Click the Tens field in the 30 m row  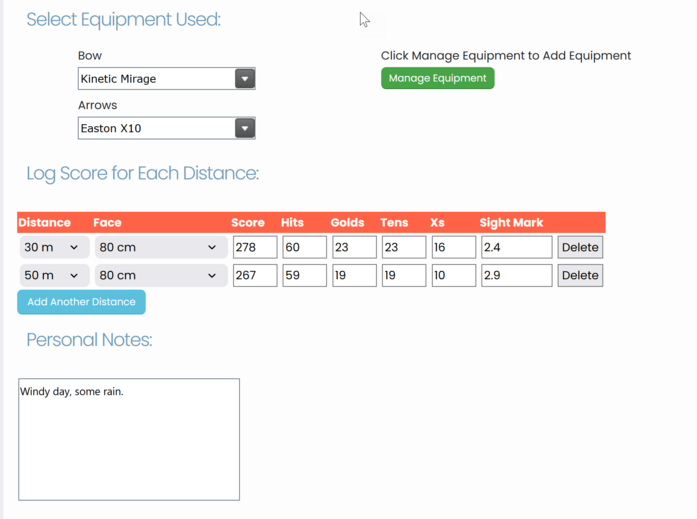(x=404, y=247)
